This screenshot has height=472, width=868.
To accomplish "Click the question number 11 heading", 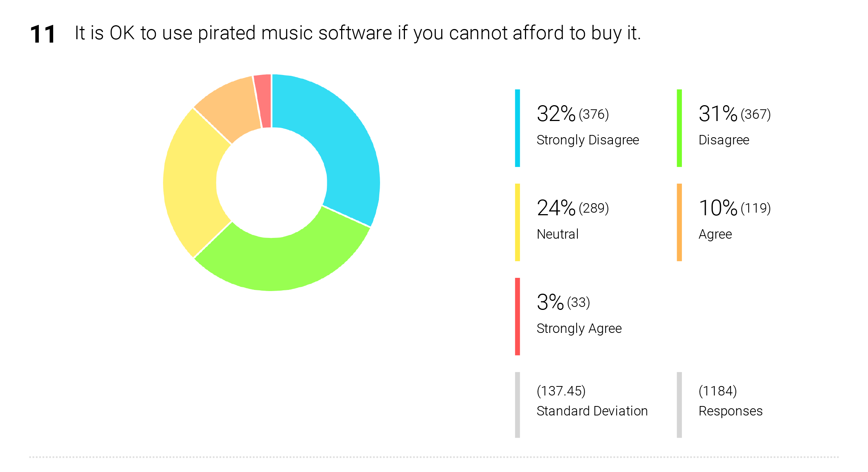I will [x=43, y=34].
